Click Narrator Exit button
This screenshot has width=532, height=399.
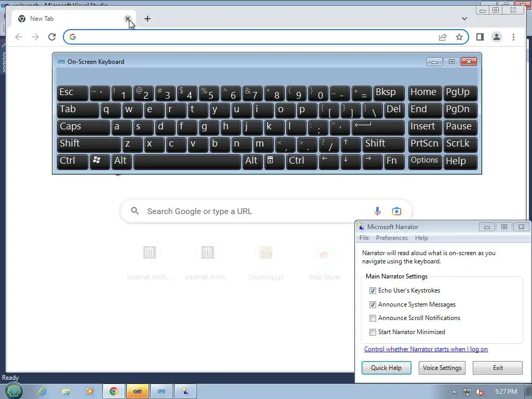click(x=498, y=368)
